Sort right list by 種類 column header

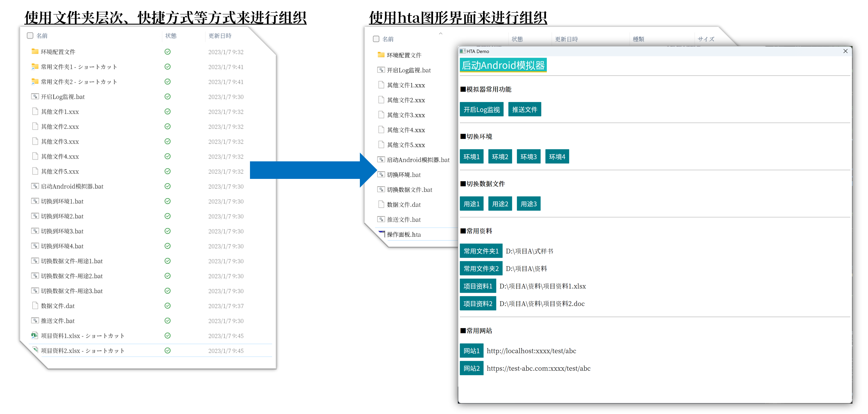pyautogui.click(x=639, y=39)
